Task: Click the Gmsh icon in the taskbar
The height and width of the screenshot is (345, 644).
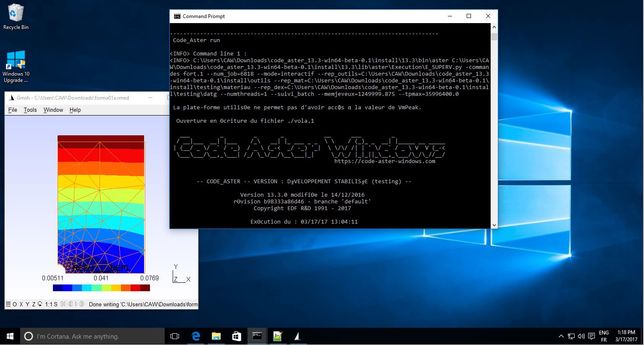Action: click(x=297, y=336)
